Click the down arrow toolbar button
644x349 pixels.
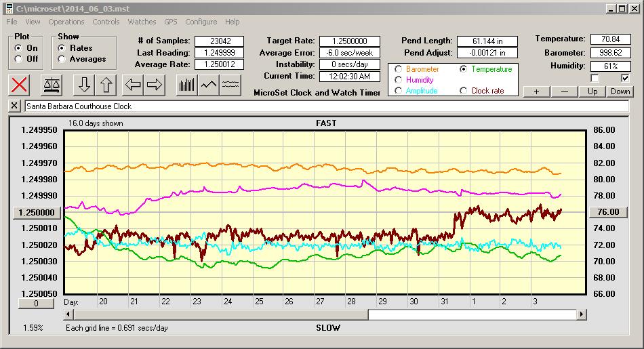84,85
